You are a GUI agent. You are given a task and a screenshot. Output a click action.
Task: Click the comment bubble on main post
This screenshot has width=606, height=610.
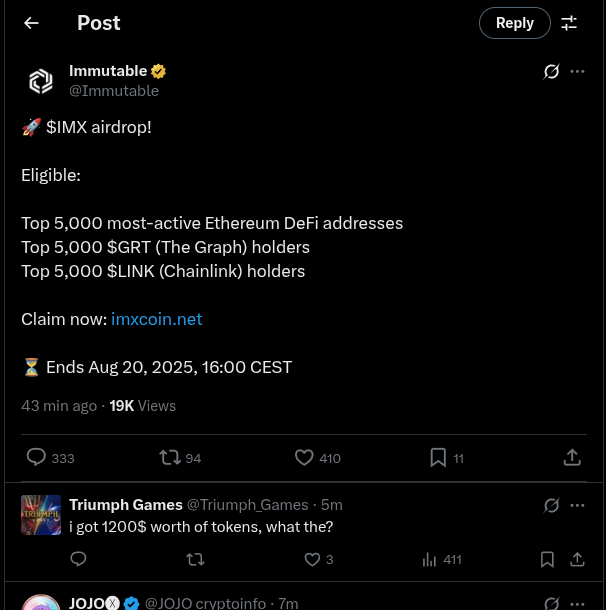point(36,457)
